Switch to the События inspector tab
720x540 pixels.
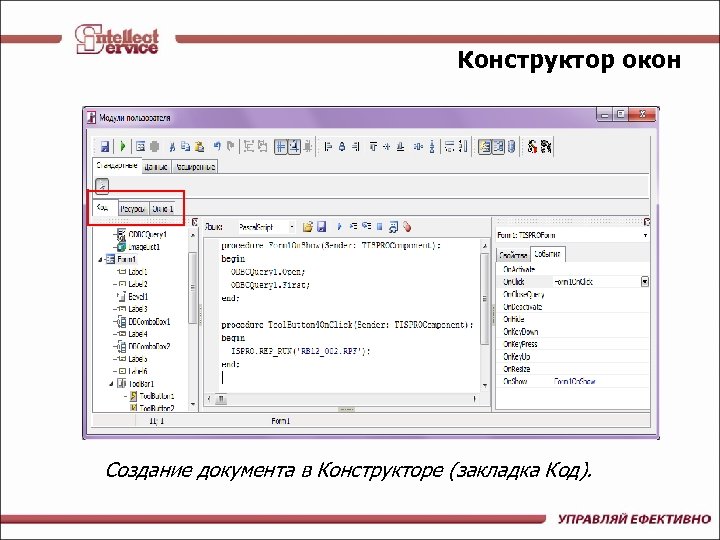pos(547,253)
